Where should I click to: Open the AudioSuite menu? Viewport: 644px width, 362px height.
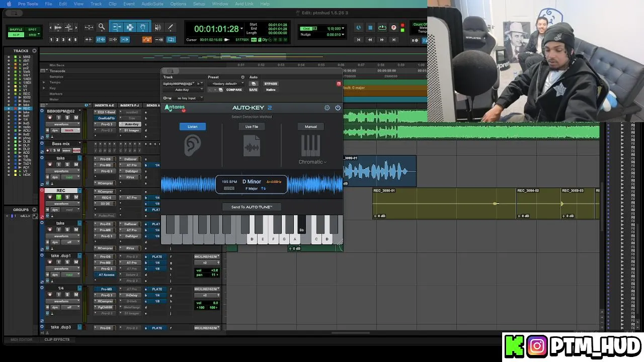click(152, 4)
